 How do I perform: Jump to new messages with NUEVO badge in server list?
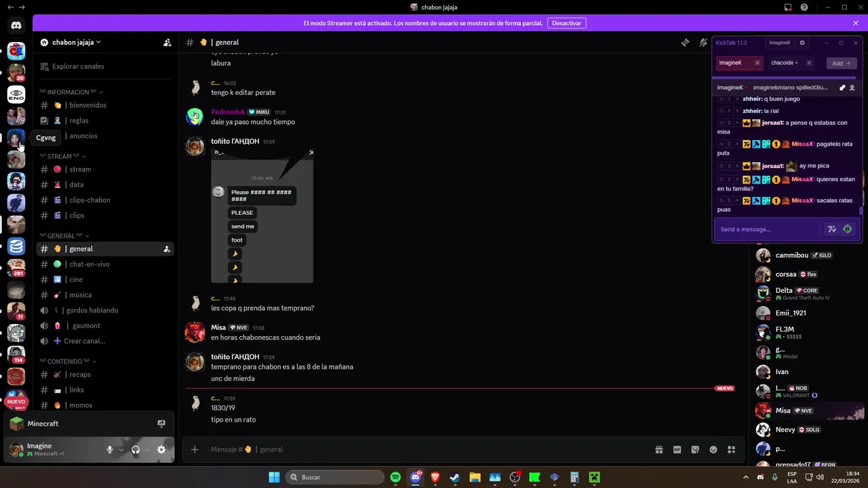click(16, 402)
